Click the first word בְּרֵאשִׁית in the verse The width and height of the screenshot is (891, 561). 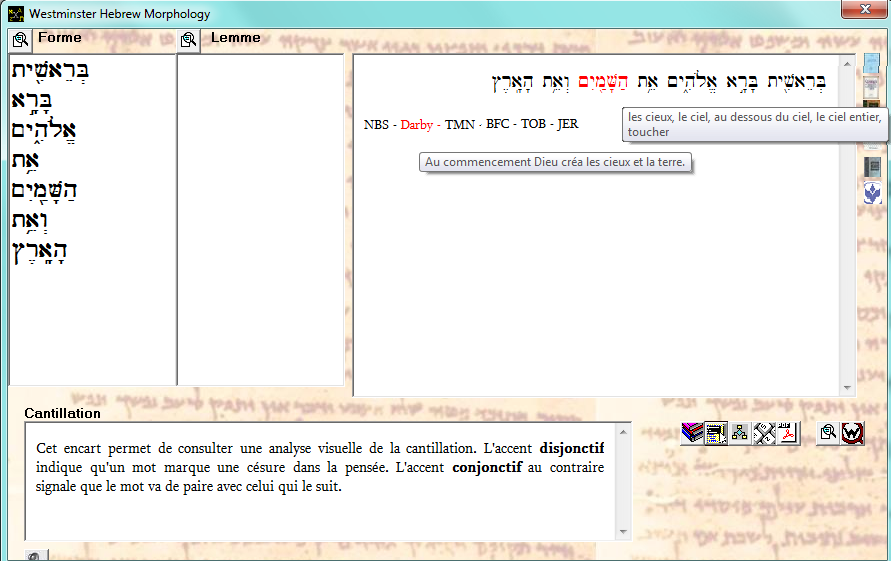(797, 81)
